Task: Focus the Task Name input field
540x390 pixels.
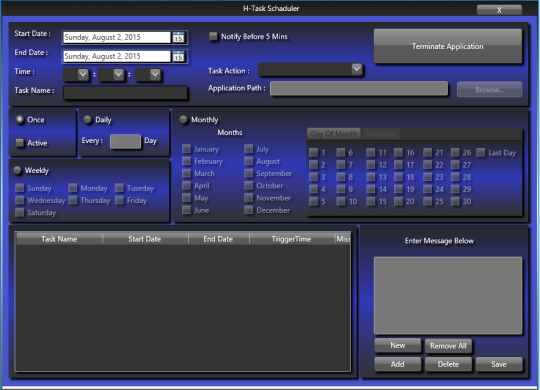Action: coord(125,93)
